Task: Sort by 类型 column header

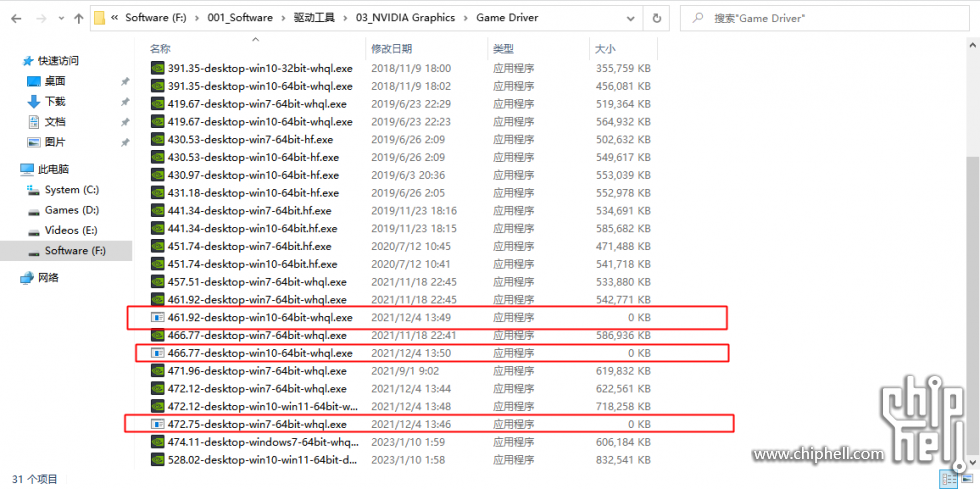Action: [503, 49]
